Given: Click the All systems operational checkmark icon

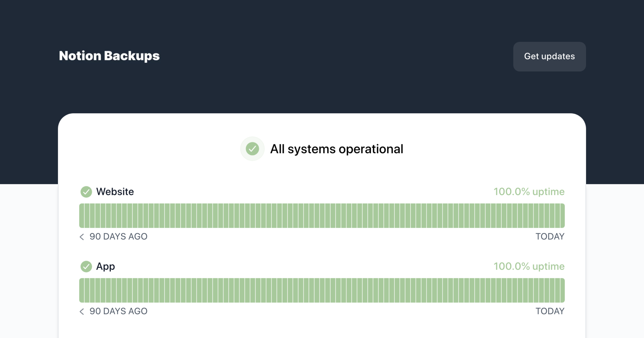Looking at the screenshot, I should click(252, 149).
